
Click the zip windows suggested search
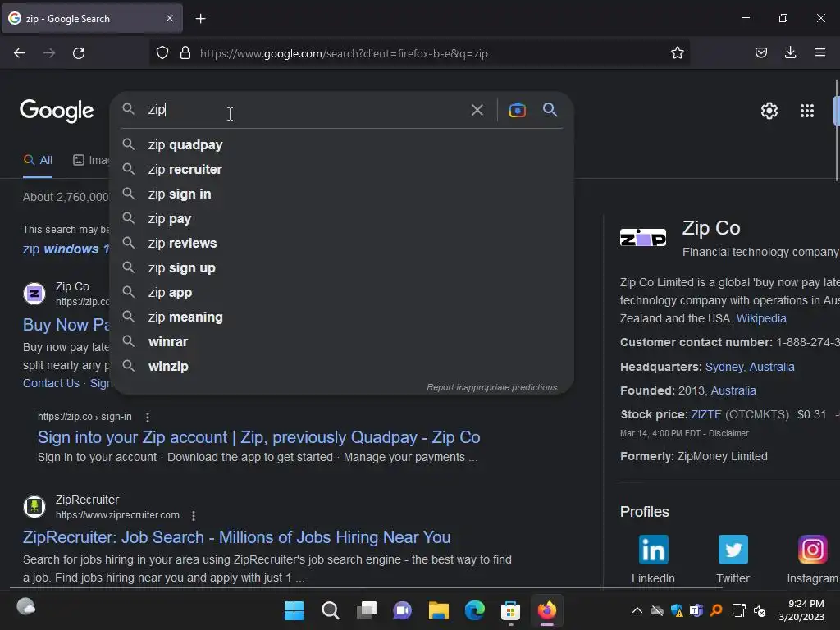click(x=66, y=249)
